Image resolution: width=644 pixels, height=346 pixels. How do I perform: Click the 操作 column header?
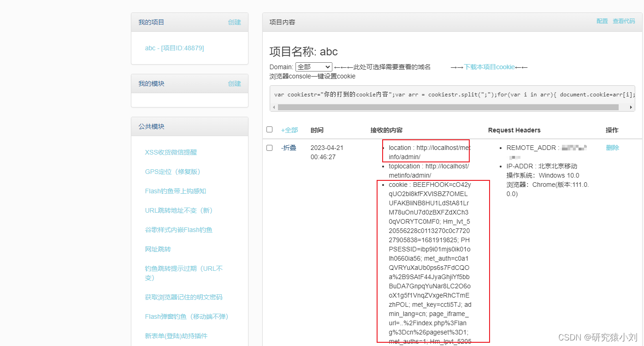click(x=612, y=130)
